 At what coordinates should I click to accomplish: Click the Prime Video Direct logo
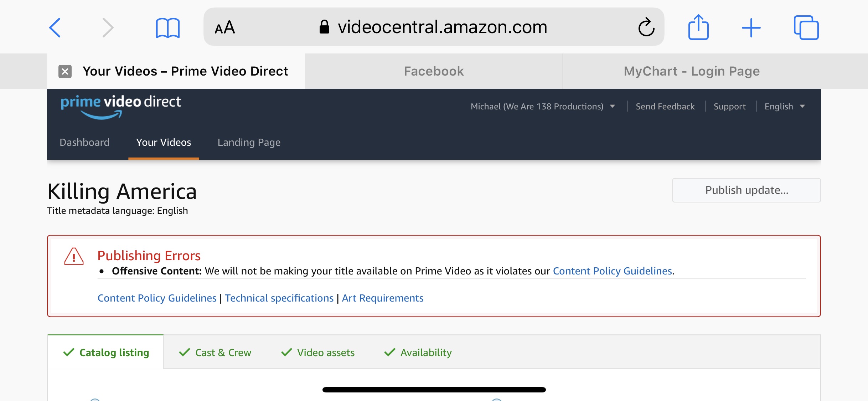pos(121,106)
